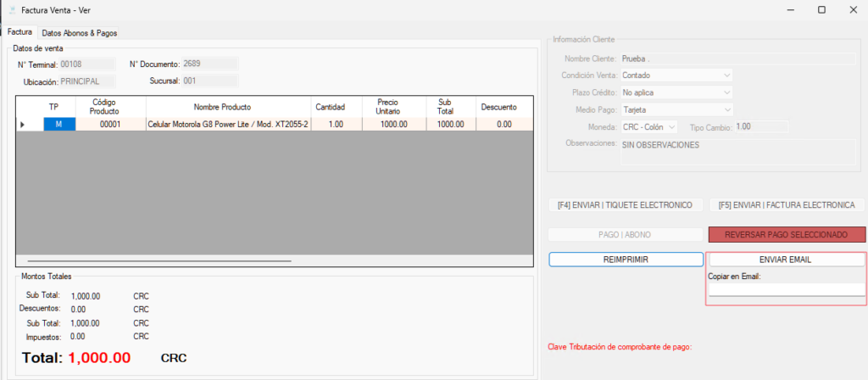Click the Factura Venta window title icon

[x=11, y=10]
